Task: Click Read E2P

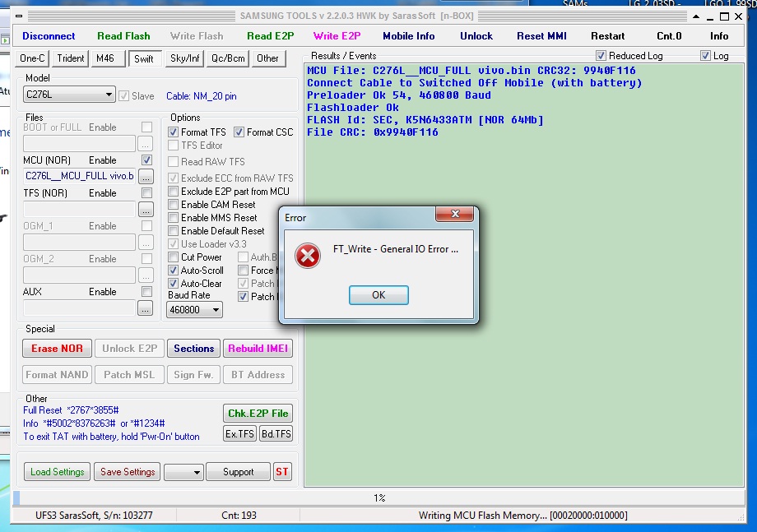Action: coord(271,36)
